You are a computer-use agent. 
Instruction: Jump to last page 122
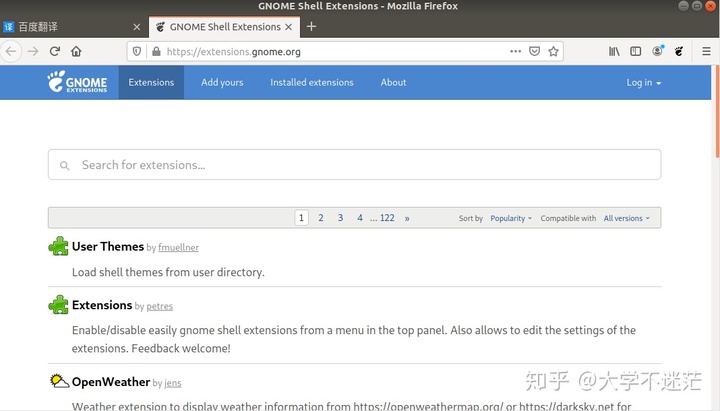pos(387,218)
